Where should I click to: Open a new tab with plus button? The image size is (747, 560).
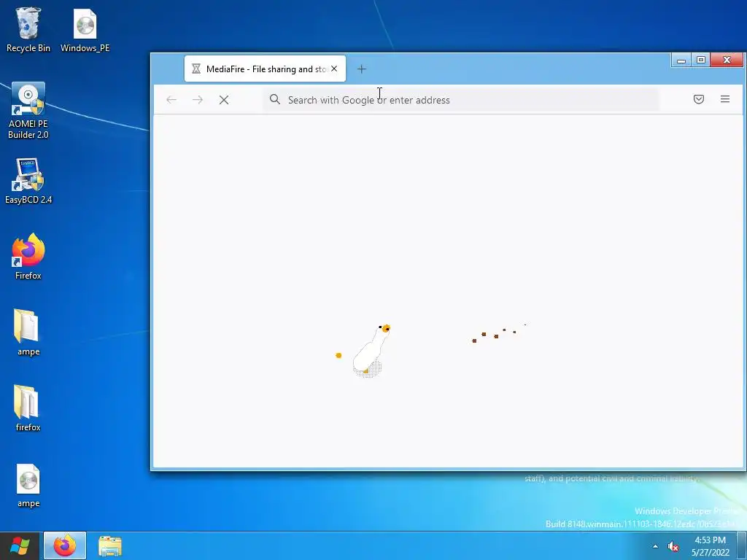click(x=362, y=69)
